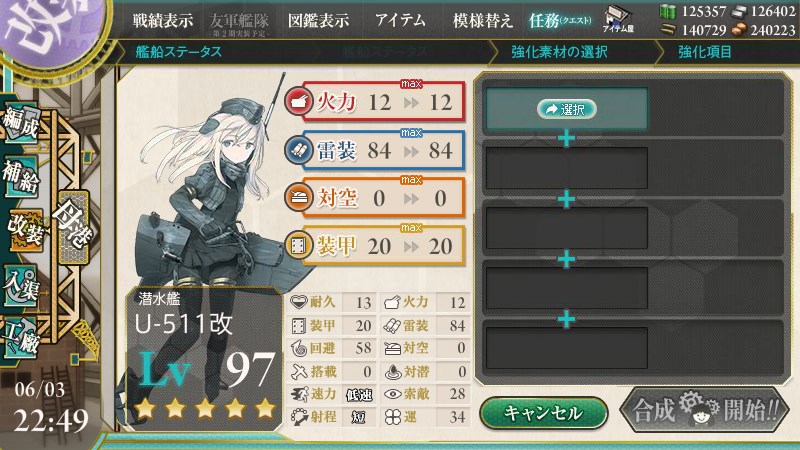Click the キャンセル cancel button
The image size is (800, 450).
click(544, 412)
